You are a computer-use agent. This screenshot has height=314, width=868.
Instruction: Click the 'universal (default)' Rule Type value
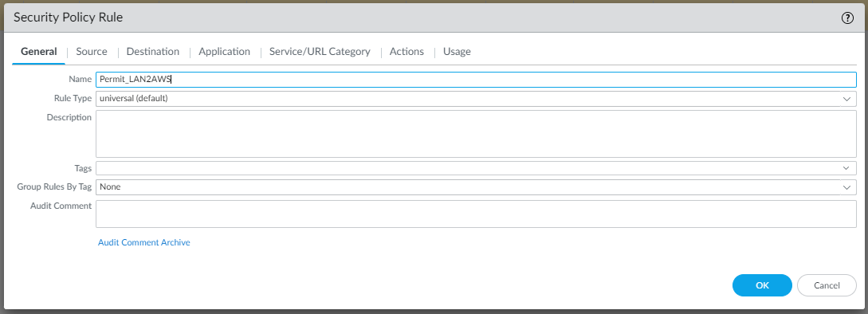[134, 99]
